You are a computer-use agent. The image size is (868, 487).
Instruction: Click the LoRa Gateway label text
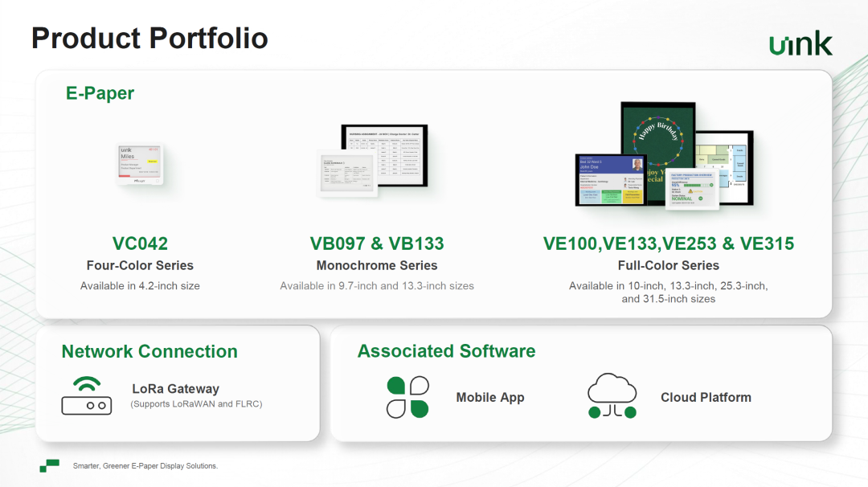(175, 389)
